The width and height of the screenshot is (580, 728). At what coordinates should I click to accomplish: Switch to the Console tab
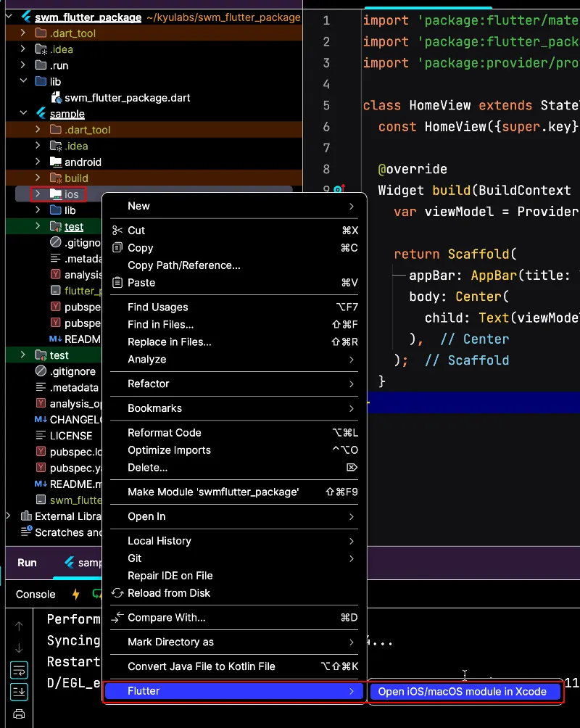click(x=36, y=595)
